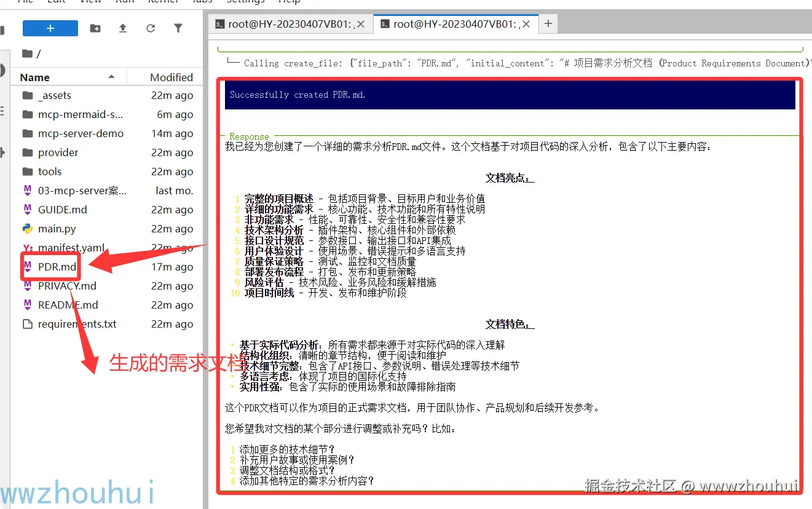Click the '文档亮点：' heading in the terminal
812x509 pixels.
510,178
